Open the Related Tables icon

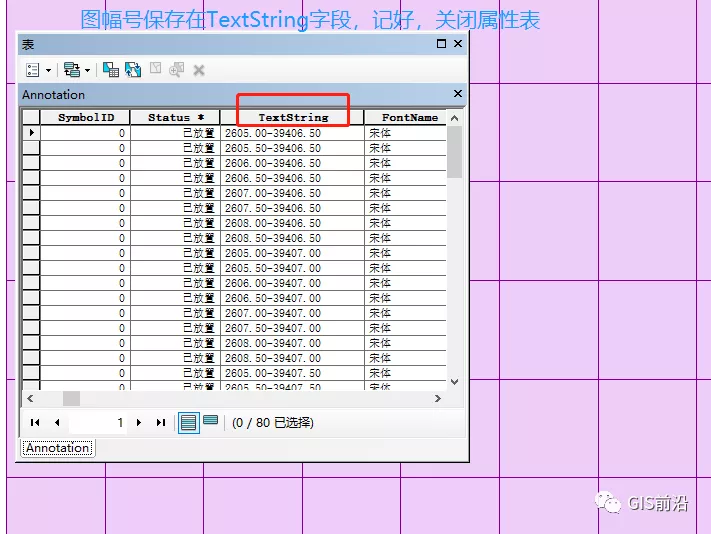72,70
